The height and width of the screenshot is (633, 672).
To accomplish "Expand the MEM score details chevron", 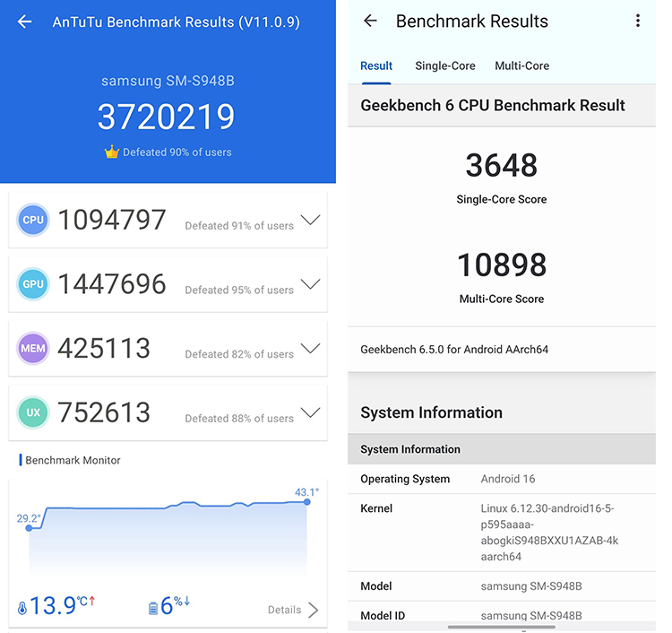I will click(x=310, y=348).
